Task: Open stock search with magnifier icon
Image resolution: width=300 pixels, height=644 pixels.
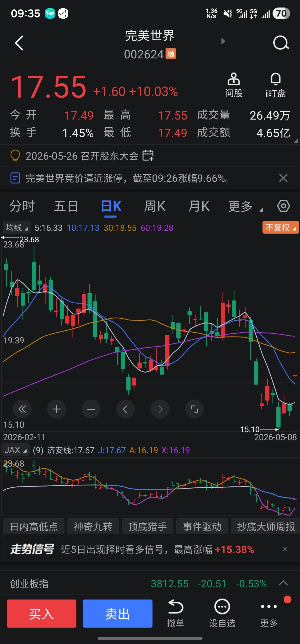Action: click(x=281, y=43)
